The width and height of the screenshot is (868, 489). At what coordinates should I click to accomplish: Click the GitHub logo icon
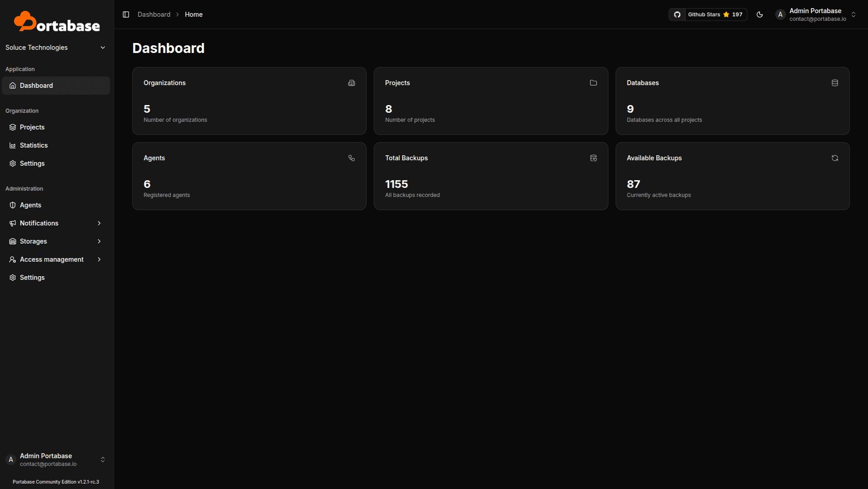click(x=677, y=14)
